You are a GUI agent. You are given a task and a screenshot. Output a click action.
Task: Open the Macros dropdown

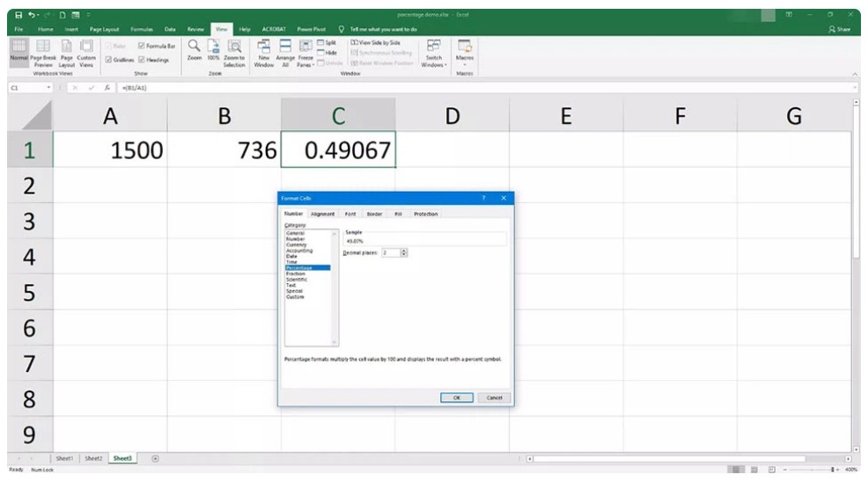[x=465, y=53]
